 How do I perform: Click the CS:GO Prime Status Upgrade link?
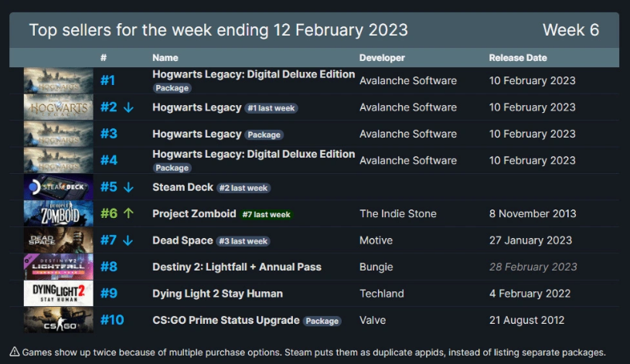(x=225, y=320)
